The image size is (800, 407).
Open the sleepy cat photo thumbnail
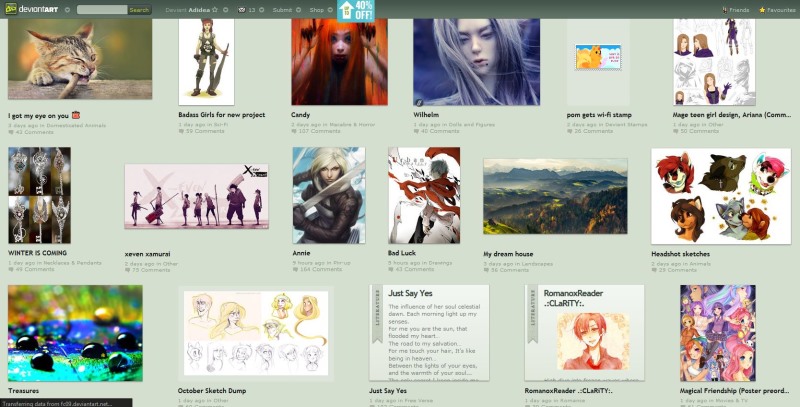click(x=80, y=59)
